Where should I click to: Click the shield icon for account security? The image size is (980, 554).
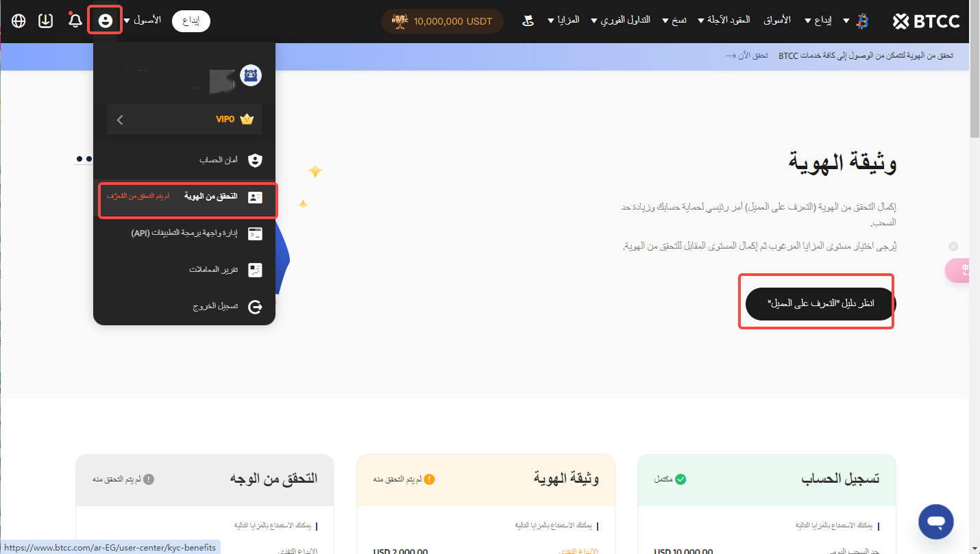coord(255,160)
